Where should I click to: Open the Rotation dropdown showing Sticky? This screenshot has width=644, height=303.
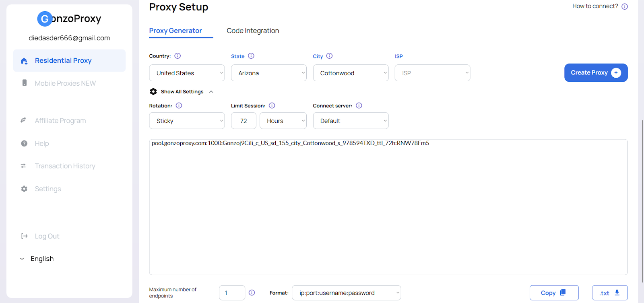pyautogui.click(x=187, y=121)
